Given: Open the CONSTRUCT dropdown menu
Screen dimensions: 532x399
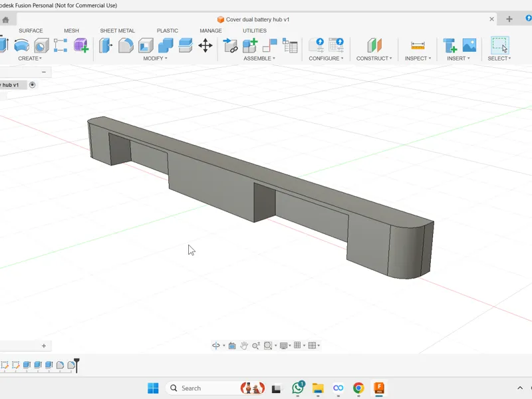Looking at the screenshot, I should click(374, 59).
